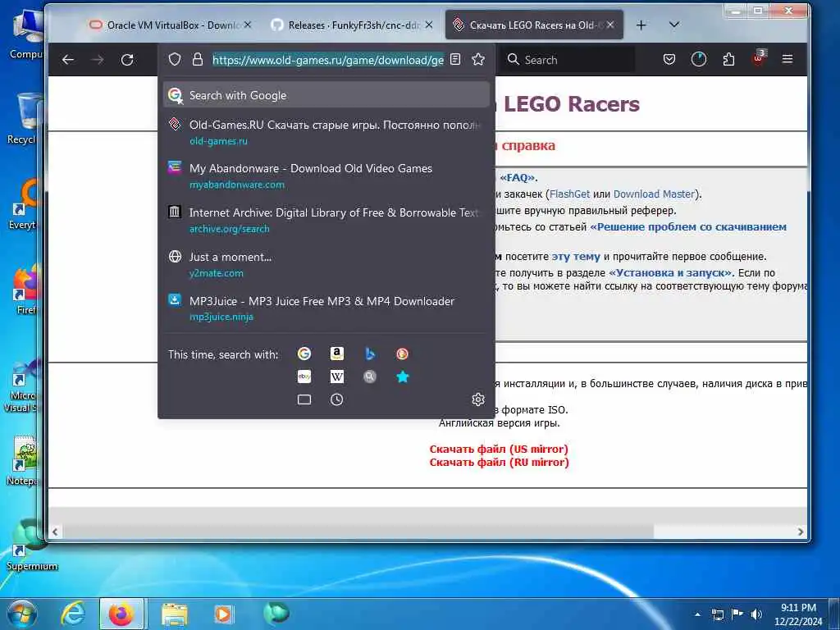Screen dimensions: 840x630
Task: Click the horizontal scrollbar thumb
Action: click(x=358, y=532)
